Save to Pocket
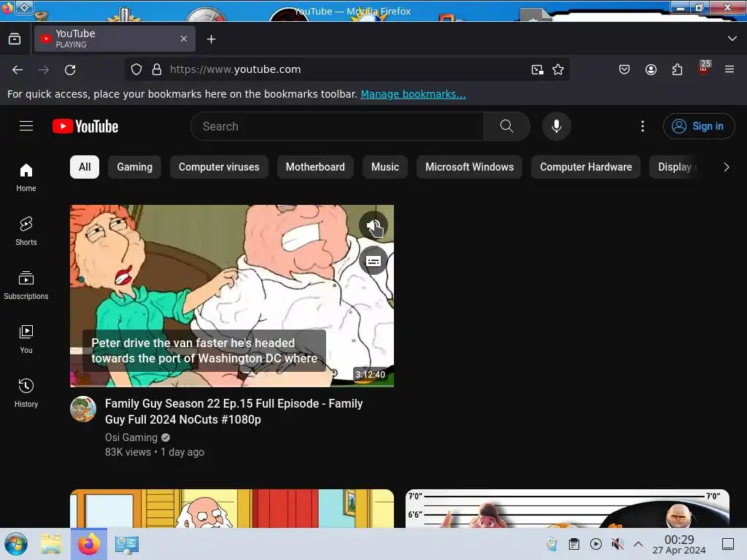Viewport: 747px width, 560px height. pyautogui.click(x=624, y=69)
